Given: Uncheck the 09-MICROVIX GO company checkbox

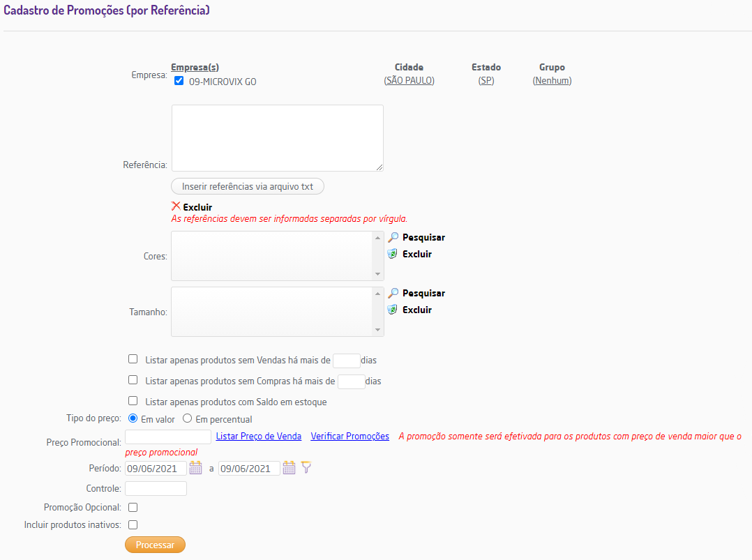Looking at the screenshot, I should (179, 81).
